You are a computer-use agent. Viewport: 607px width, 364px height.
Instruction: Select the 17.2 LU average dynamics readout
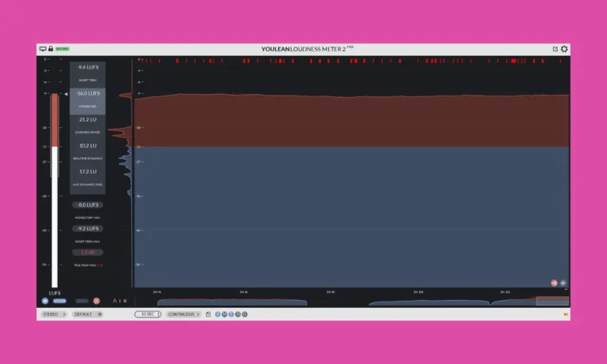[x=88, y=177]
